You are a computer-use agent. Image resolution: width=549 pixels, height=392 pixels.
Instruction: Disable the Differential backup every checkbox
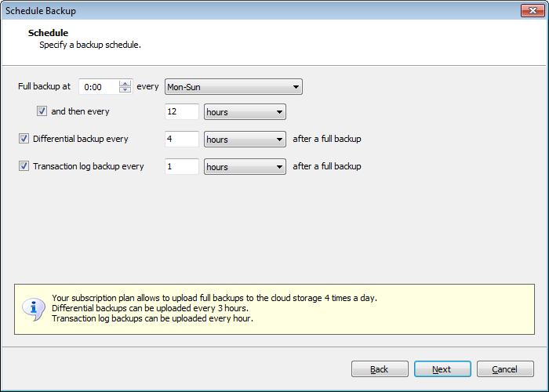pyautogui.click(x=24, y=139)
